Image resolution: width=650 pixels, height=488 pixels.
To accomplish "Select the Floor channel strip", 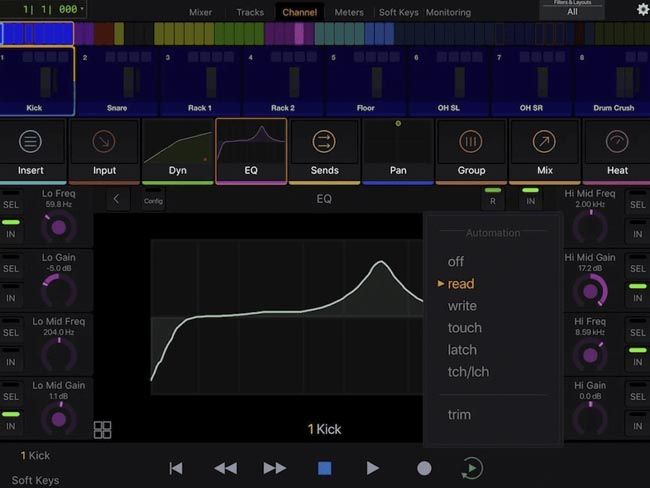I will coord(365,81).
